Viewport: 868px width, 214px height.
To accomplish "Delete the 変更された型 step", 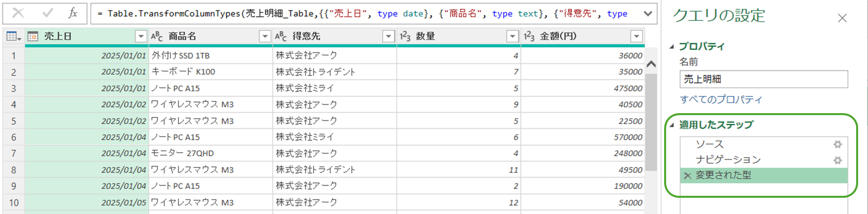I will point(687,176).
